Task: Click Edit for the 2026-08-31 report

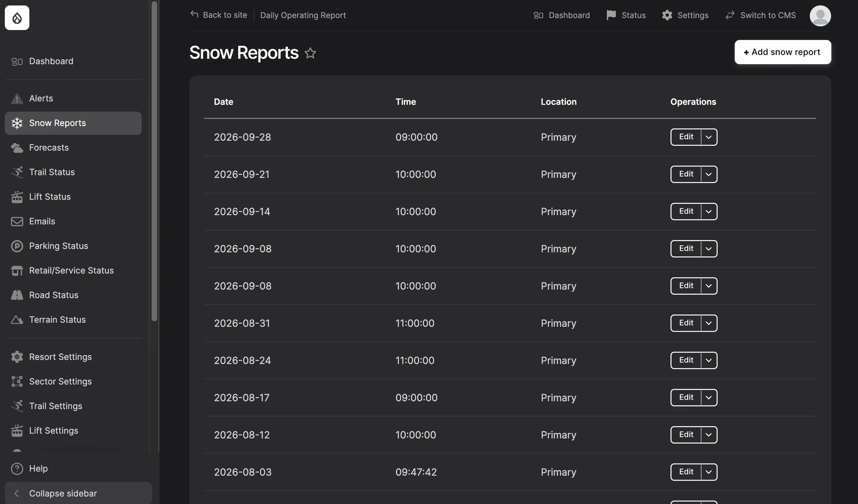Action: (686, 323)
